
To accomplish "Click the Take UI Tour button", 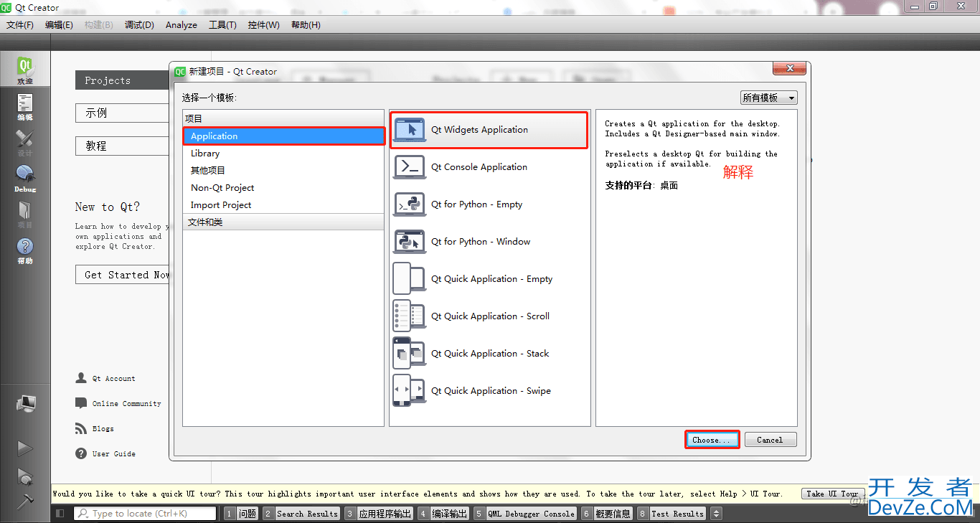I will click(832, 494).
